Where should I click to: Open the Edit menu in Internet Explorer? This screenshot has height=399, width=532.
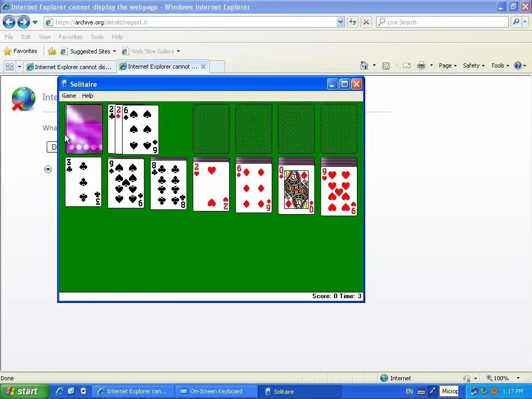pyautogui.click(x=26, y=37)
